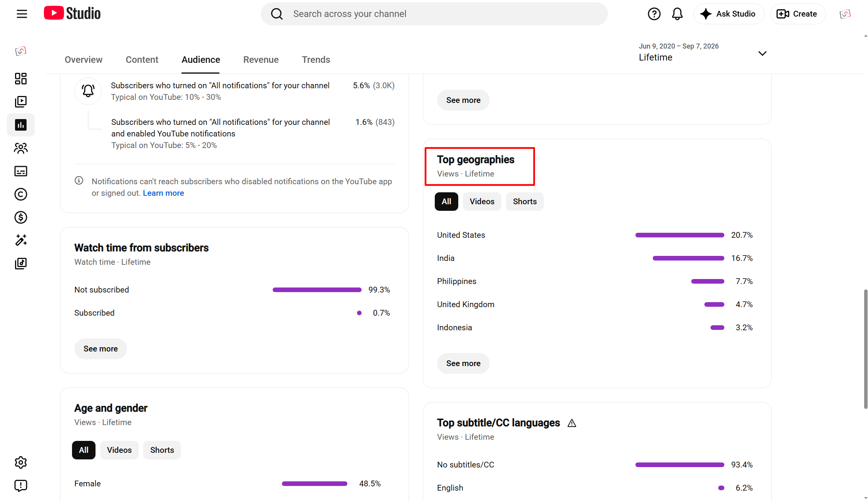Viewport: 868px width, 501px height.
Task: Expand See more under Watch time from subscribers
Action: point(101,349)
